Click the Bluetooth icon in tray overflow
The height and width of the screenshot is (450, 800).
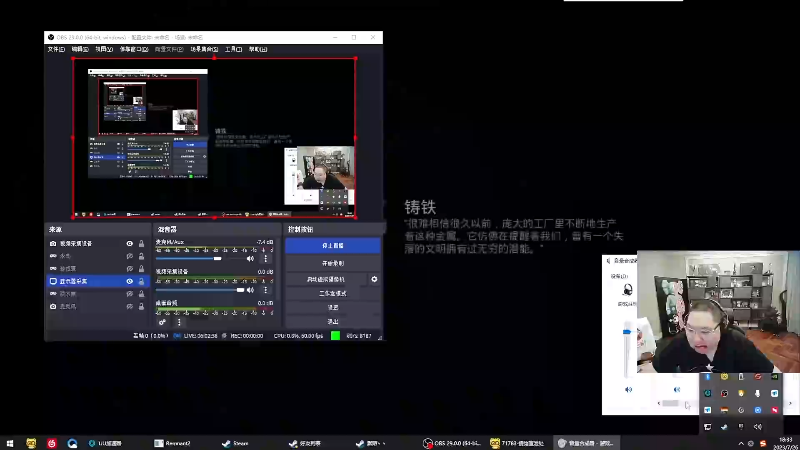708,377
